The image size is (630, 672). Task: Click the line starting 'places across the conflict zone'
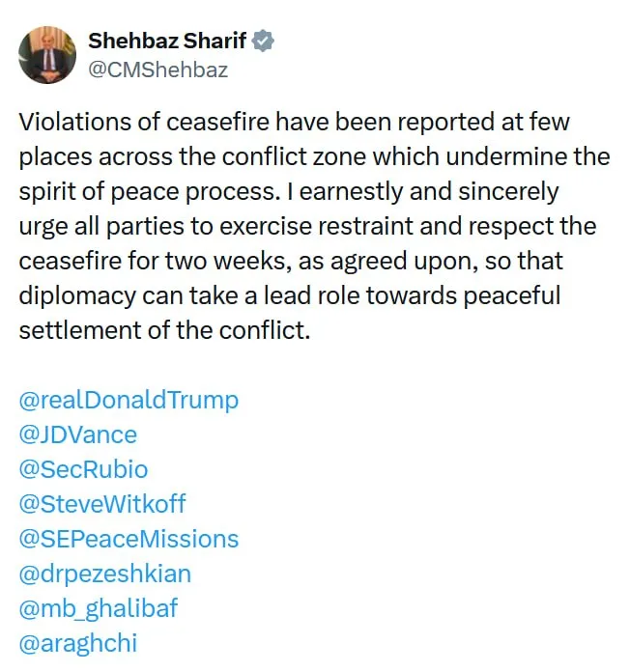pyautogui.click(x=314, y=156)
